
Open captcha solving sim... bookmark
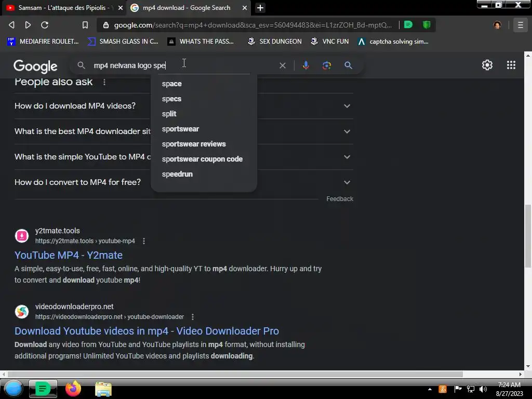point(393,42)
